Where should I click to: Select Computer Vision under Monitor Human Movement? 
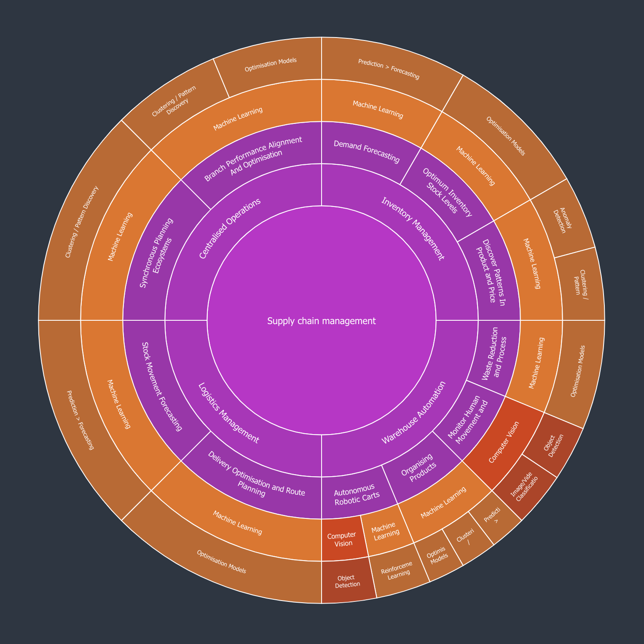(505, 443)
